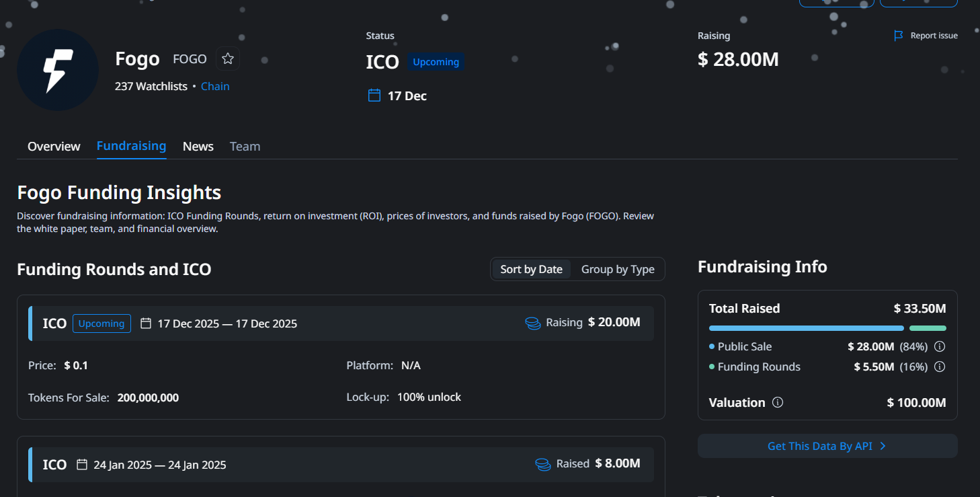The image size is (980, 497).
Task: Click Get This Data By API button
Action: (x=827, y=447)
